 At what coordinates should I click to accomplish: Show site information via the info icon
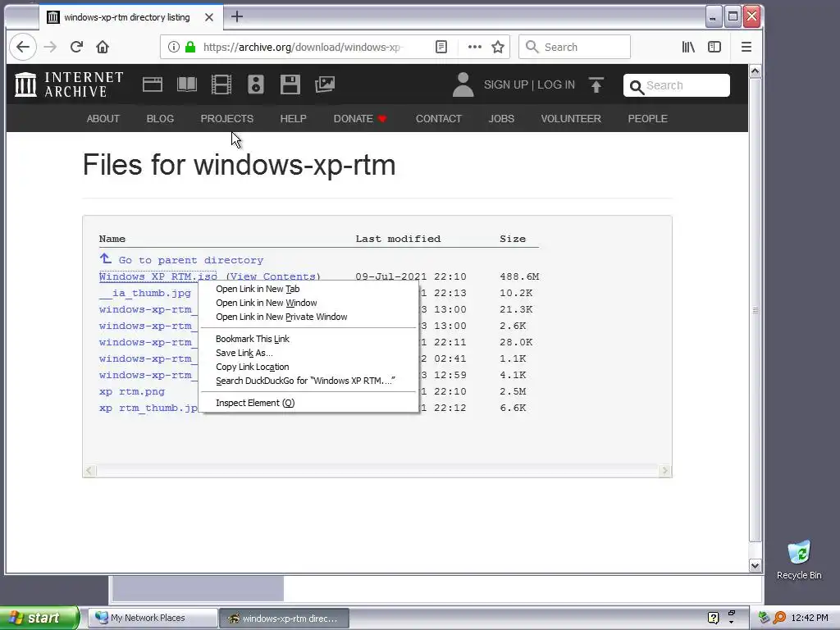pyautogui.click(x=174, y=47)
